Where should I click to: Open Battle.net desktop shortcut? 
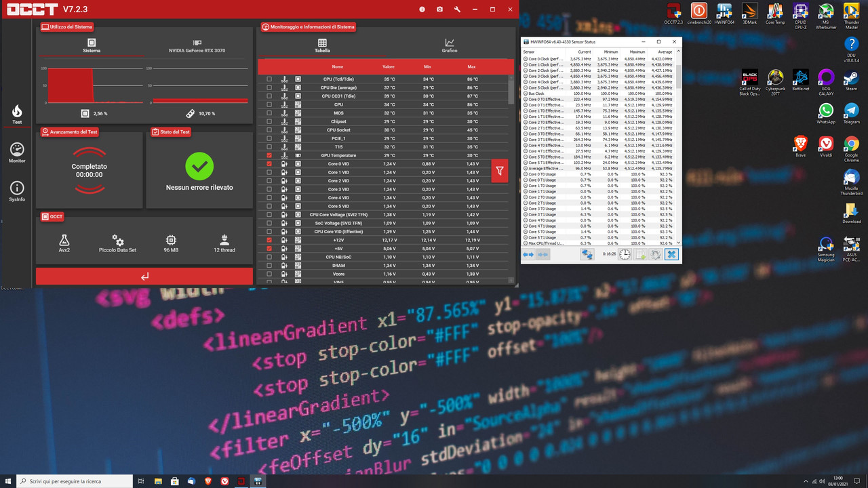pyautogui.click(x=800, y=79)
